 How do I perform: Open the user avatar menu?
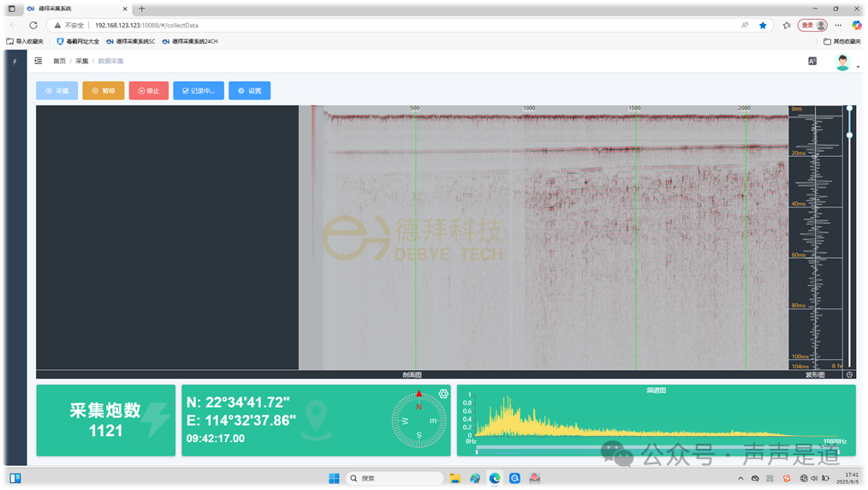(x=842, y=63)
